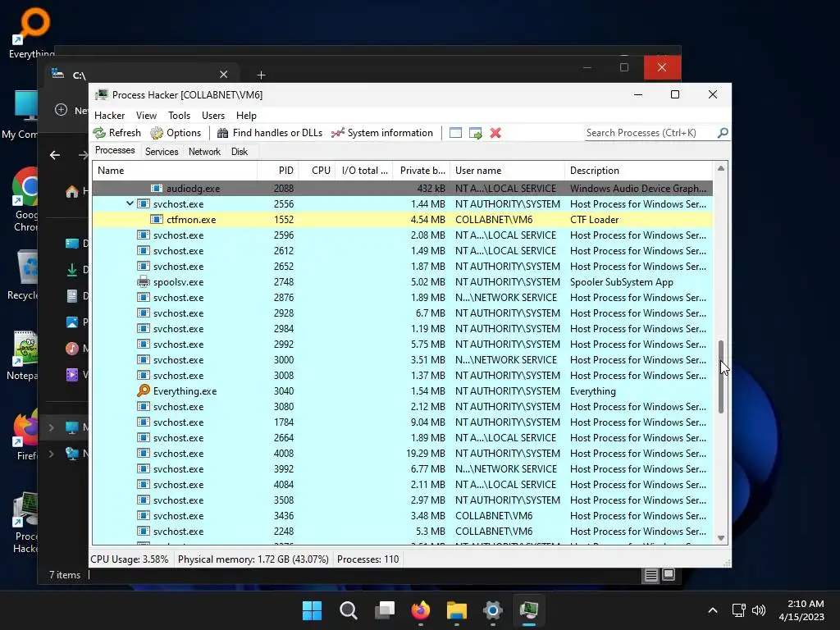Sort by User name column header
Screen dimensions: 840x630
[507, 171]
